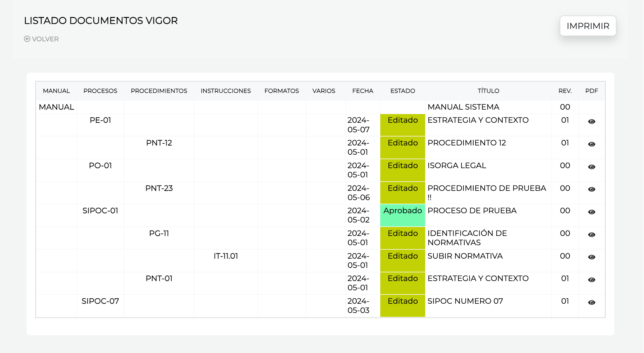Click the ISORGA LEGAL title
The height and width of the screenshot is (353, 644).
tap(457, 165)
